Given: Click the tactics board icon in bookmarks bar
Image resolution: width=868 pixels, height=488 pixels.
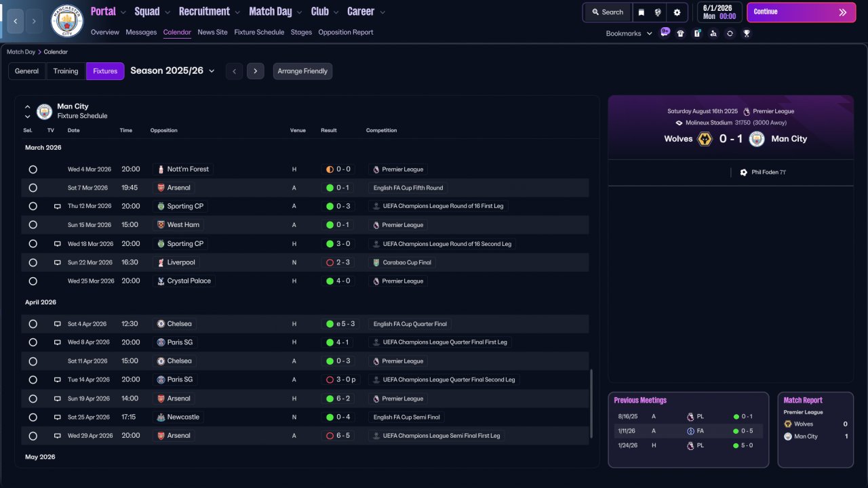Looking at the screenshot, I should point(697,33).
